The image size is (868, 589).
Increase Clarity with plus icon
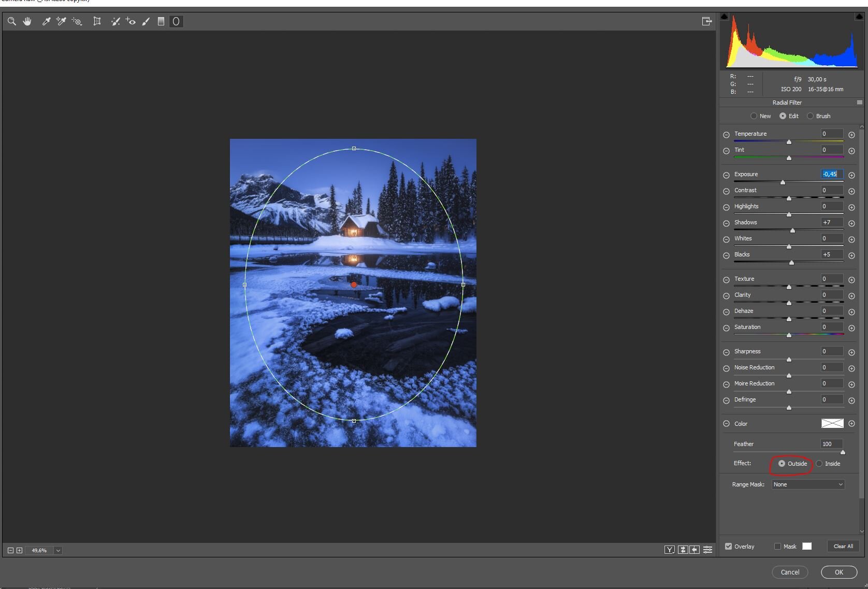pos(851,296)
